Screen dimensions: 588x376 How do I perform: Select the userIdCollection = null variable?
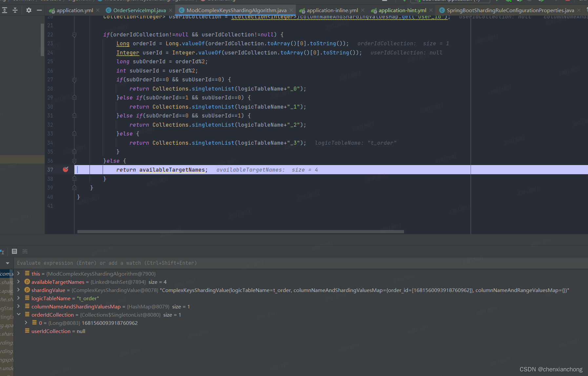click(x=58, y=331)
